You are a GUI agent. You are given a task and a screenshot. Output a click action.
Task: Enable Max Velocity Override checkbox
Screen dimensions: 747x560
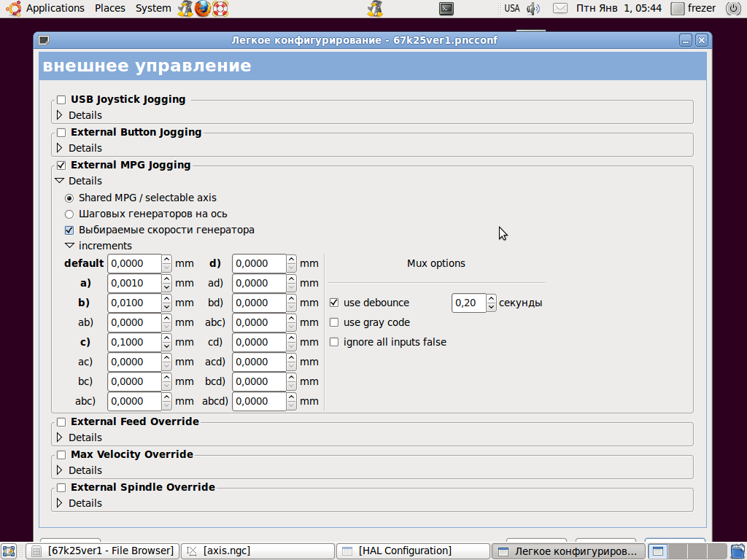[61, 455]
